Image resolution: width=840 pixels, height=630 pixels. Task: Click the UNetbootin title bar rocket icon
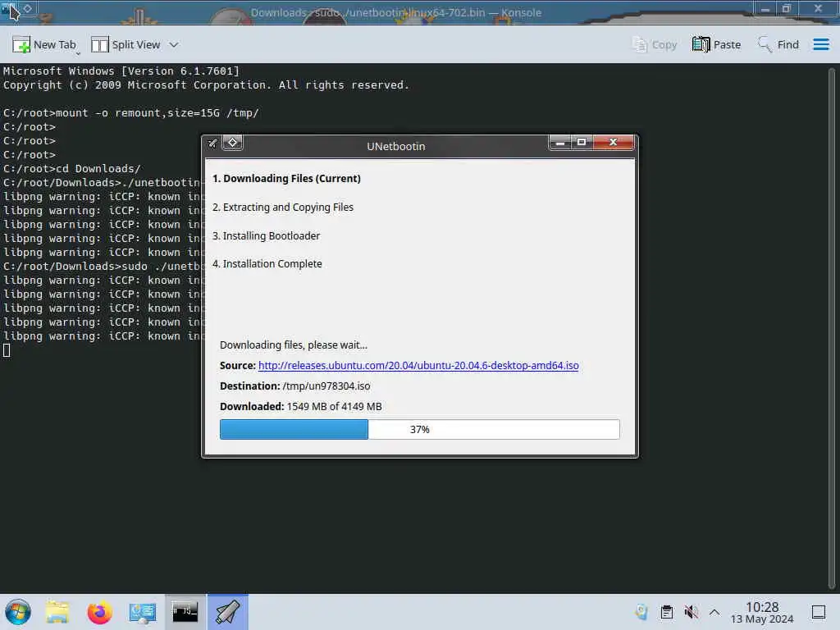(x=212, y=143)
